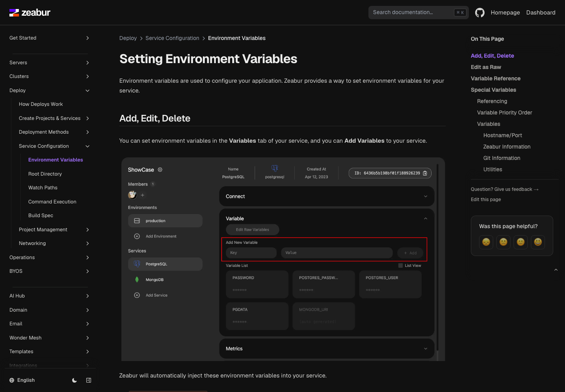565x392 pixels.
Task: Expand the Domain sidebar section
Action: click(49, 310)
